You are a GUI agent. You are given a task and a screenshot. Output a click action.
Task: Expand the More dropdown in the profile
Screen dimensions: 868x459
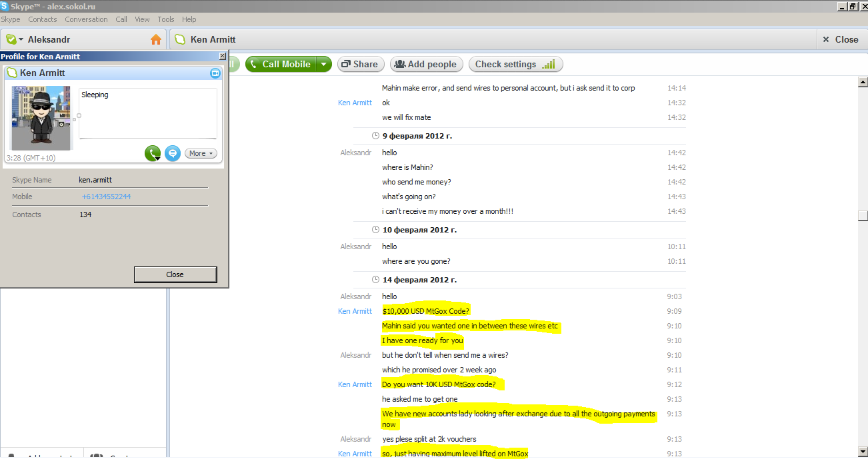(x=201, y=153)
